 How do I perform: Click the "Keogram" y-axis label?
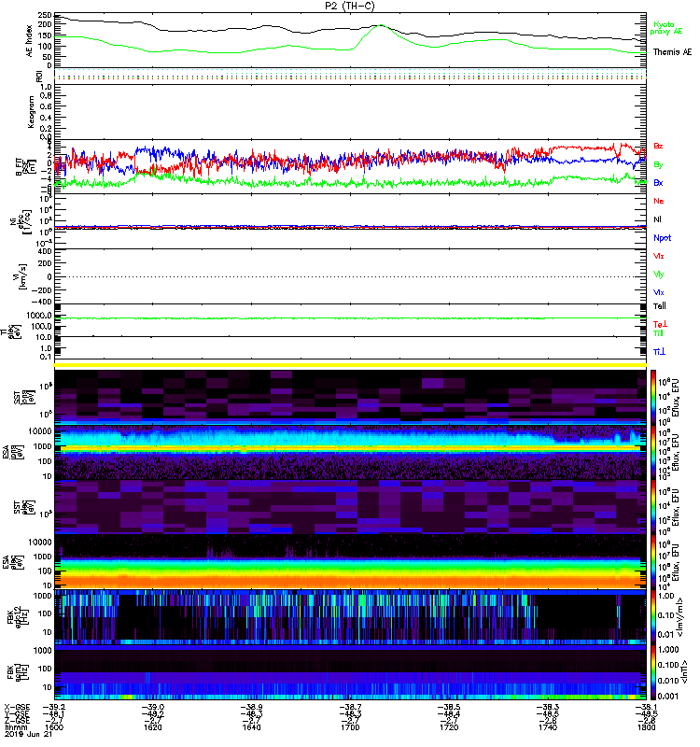point(31,111)
